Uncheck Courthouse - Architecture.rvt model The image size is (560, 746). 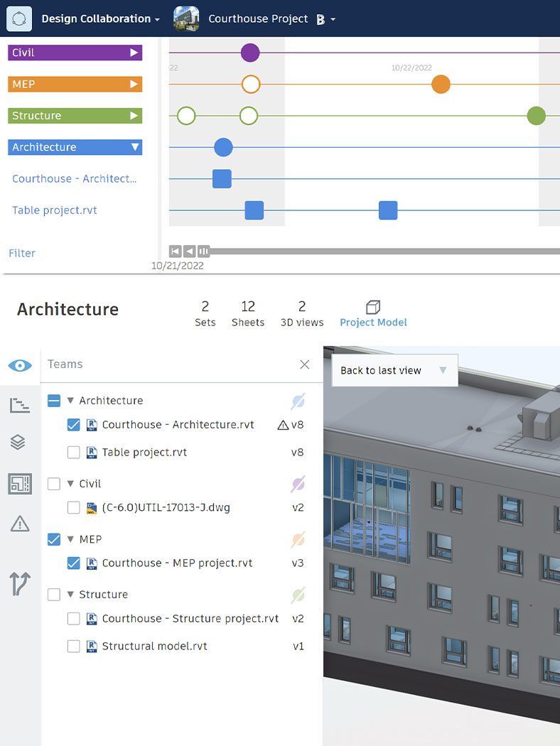point(74,424)
